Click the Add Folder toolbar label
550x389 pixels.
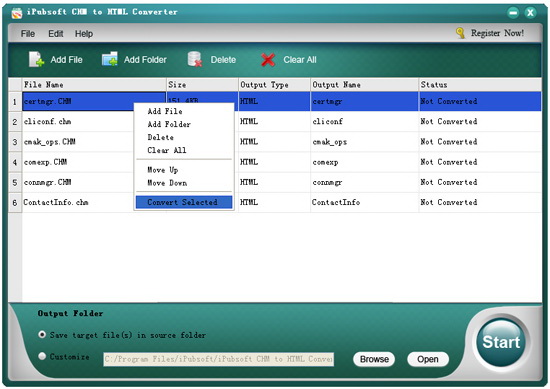coord(145,60)
